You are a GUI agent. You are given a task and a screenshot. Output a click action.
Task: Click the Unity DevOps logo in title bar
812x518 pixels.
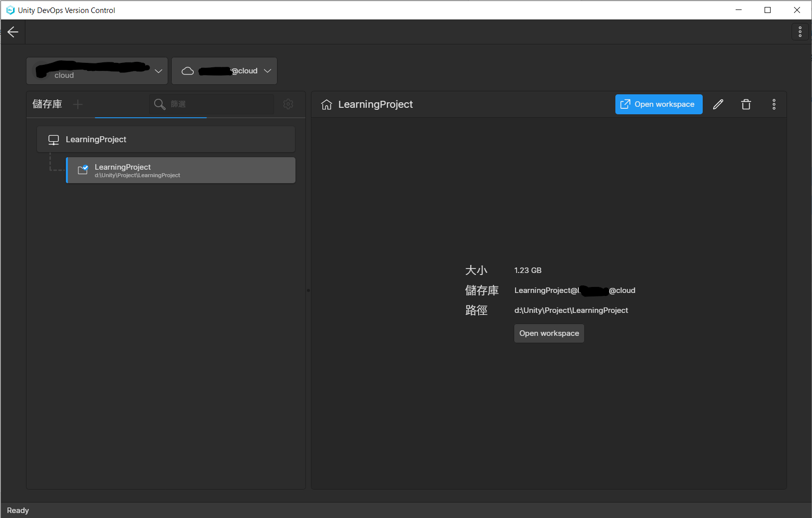pyautogui.click(x=9, y=10)
